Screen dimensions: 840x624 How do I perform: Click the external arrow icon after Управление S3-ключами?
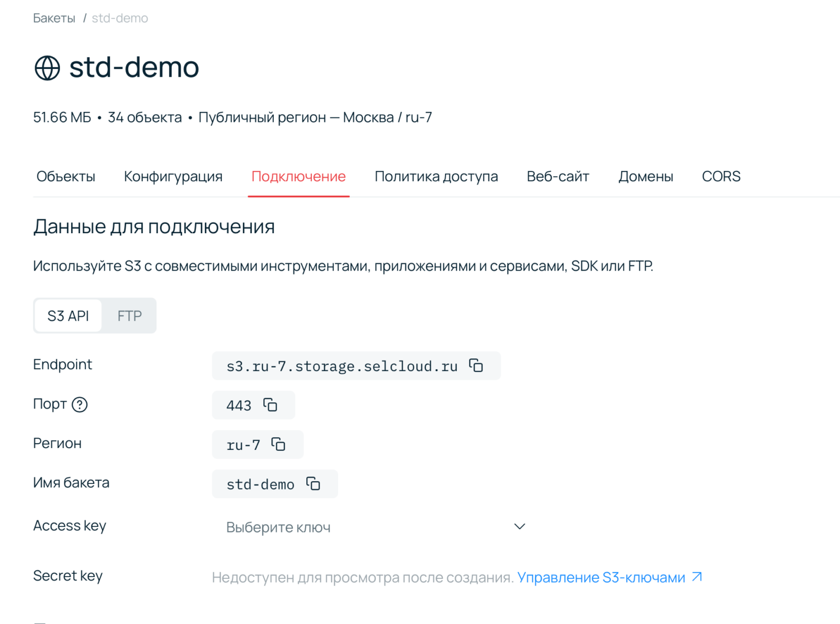click(697, 577)
